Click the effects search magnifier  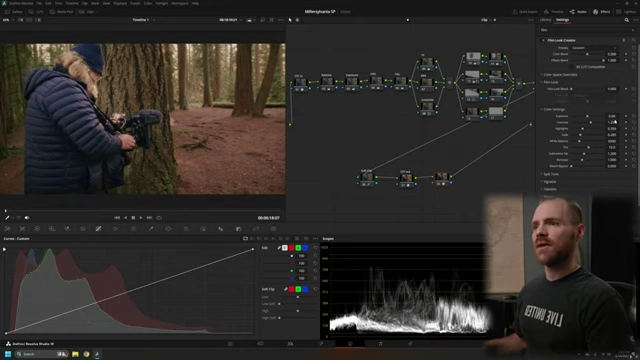click(627, 20)
